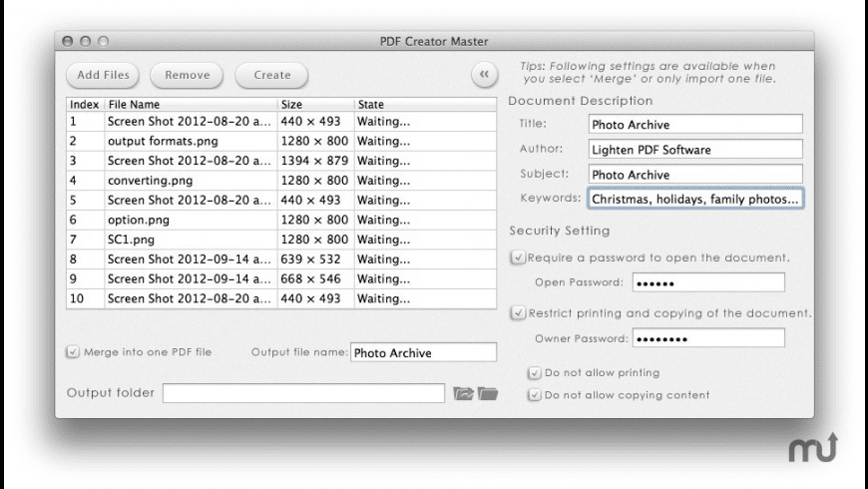Select size cell 1394 × 879
The height and width of the screenshot is (489, 868).
point(314,161)
